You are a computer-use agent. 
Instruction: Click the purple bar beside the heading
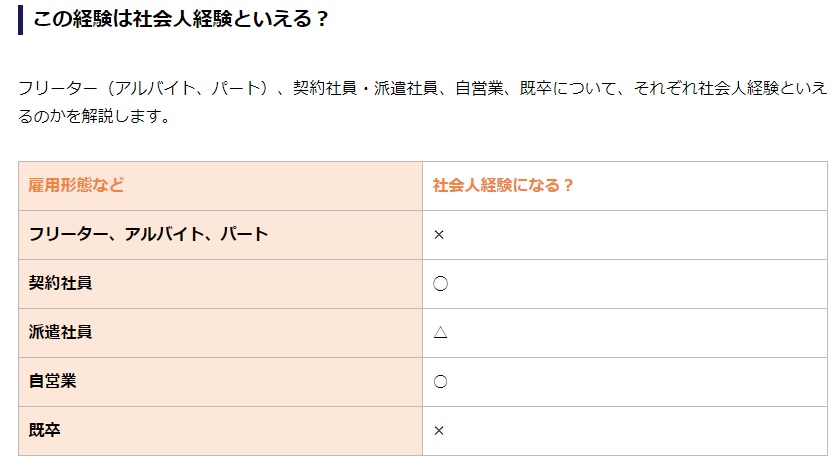coord(21,19)
